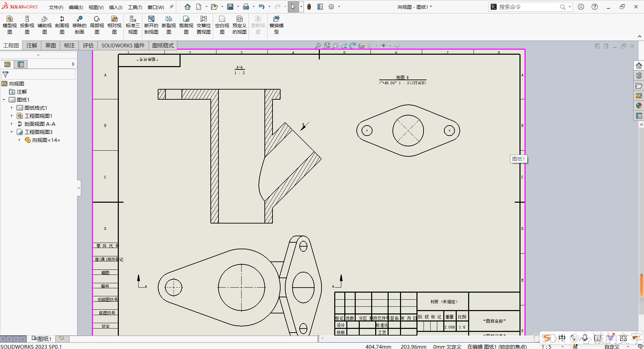Open the Relative View tool (相对视图)
Screen dimensions: 644x349
tap(114, 25)
